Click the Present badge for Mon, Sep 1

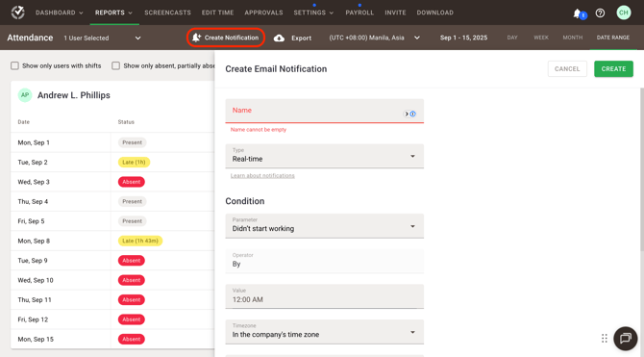[133, 142]
